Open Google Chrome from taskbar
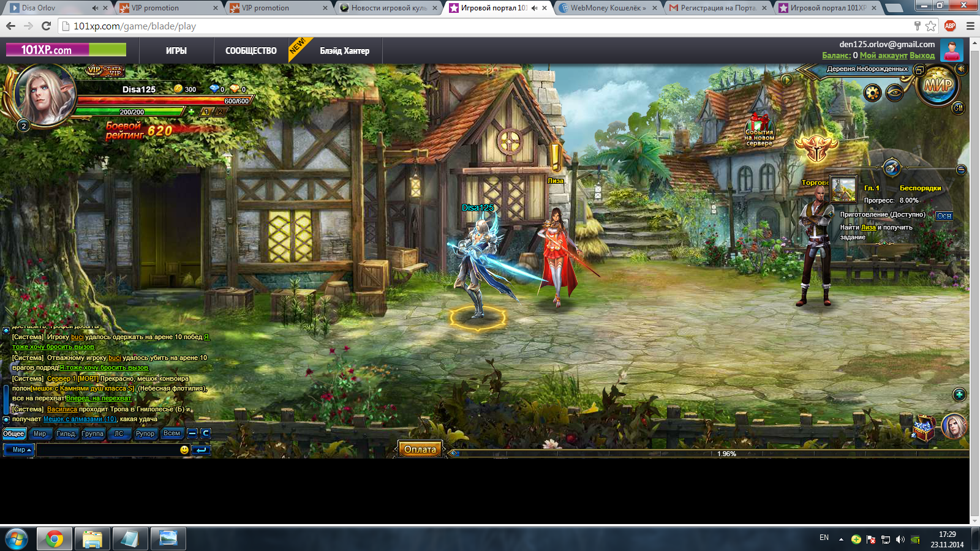 [54, 539]
